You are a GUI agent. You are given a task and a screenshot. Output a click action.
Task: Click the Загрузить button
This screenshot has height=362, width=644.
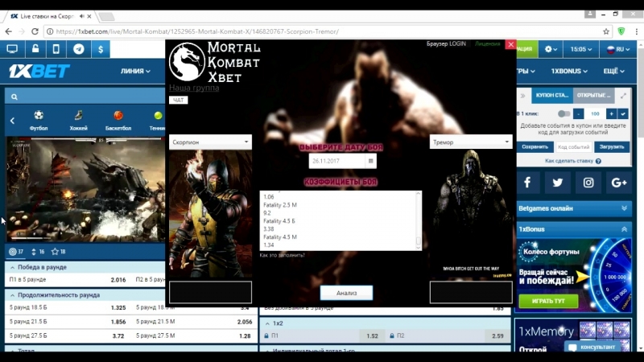pyautogui.click(x=612, y=147)
